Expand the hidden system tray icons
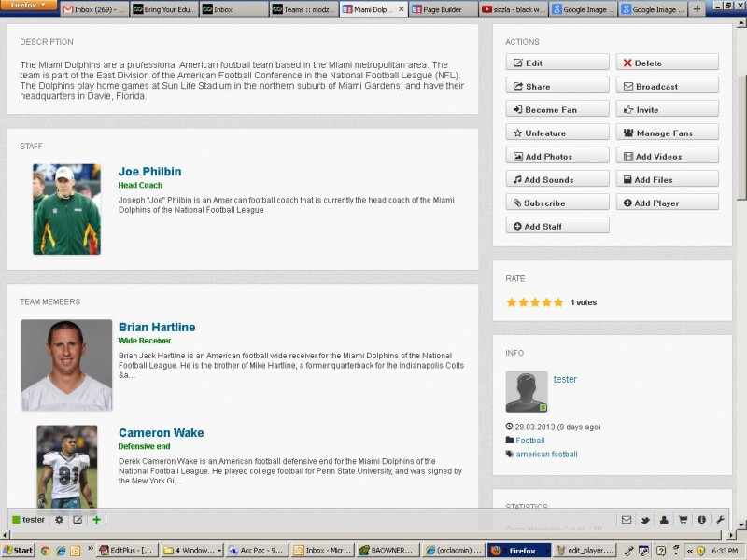 point(689,551)
